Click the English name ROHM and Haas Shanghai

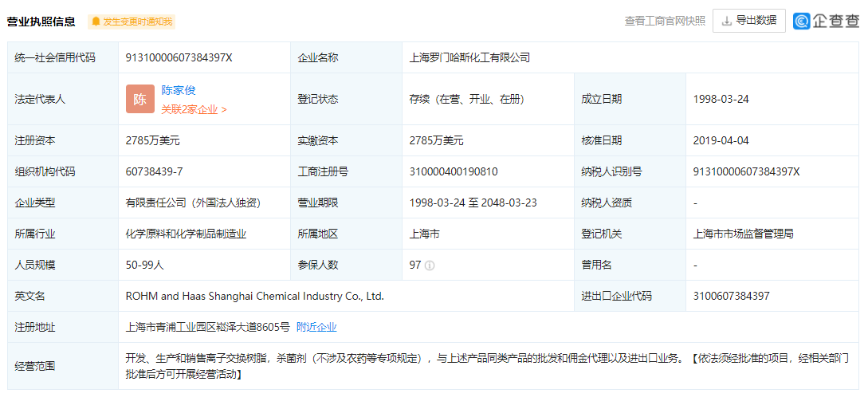255,296
